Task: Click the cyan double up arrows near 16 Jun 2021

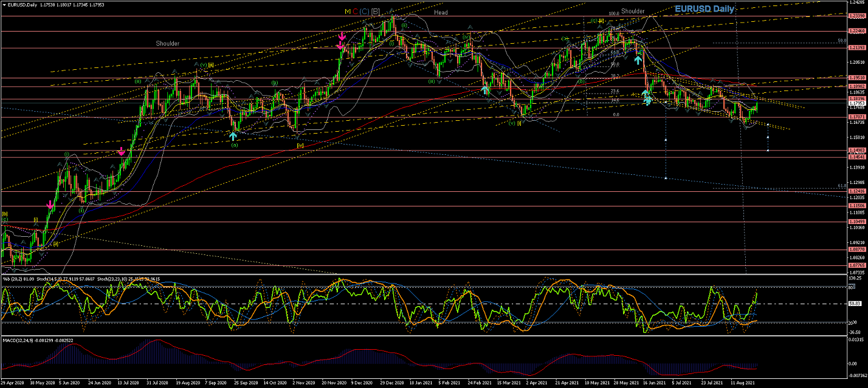Action: 647,97
